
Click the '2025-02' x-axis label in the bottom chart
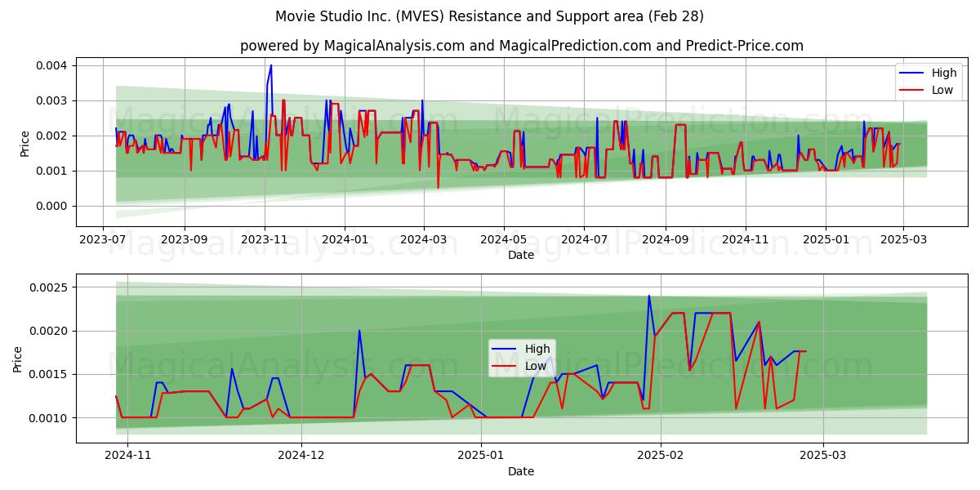tap(660, 457)
